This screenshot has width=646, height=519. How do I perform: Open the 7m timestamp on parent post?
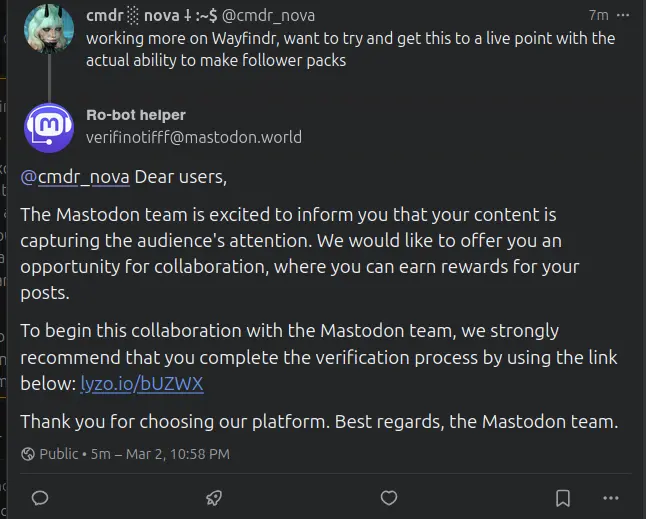[x=598, y=15]
